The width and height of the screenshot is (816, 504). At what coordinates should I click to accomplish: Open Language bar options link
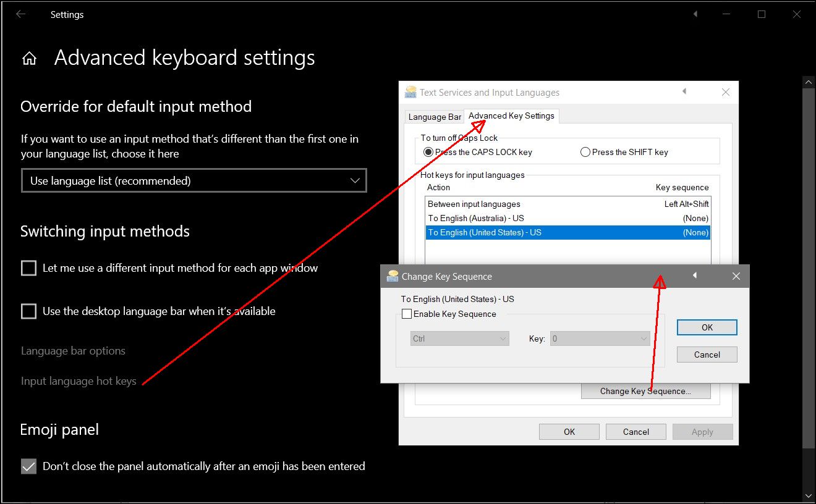tap(73, 351)
